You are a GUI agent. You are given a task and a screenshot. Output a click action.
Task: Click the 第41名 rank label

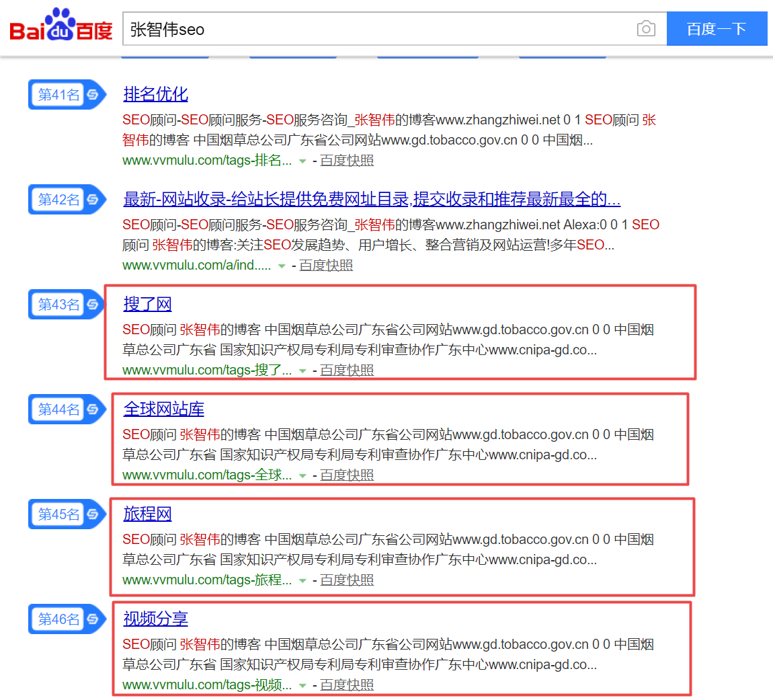(58, 94)
